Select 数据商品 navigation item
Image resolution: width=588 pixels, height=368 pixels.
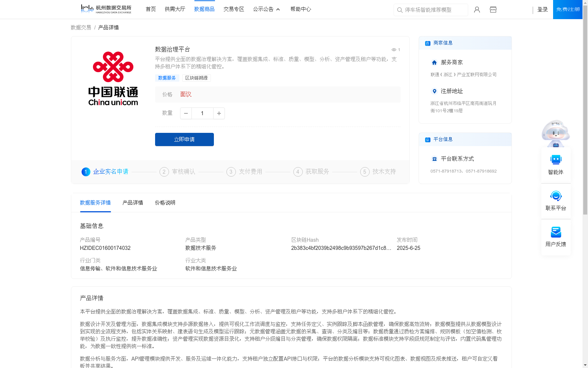pos(204,9)
